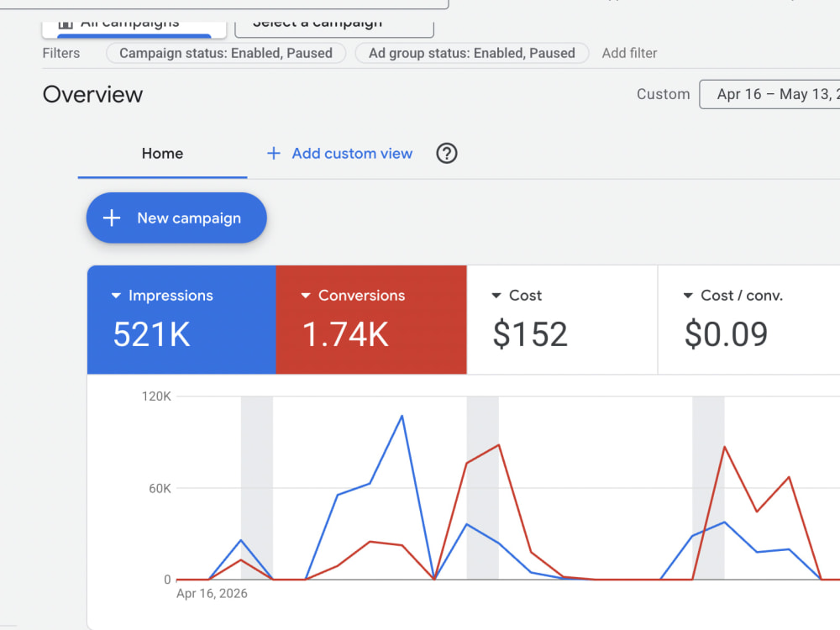Viewport: 840px width, 630px height.
Task: Click the Campaign status: Enabled, Paused filter chip
Action: pos(225,53)
